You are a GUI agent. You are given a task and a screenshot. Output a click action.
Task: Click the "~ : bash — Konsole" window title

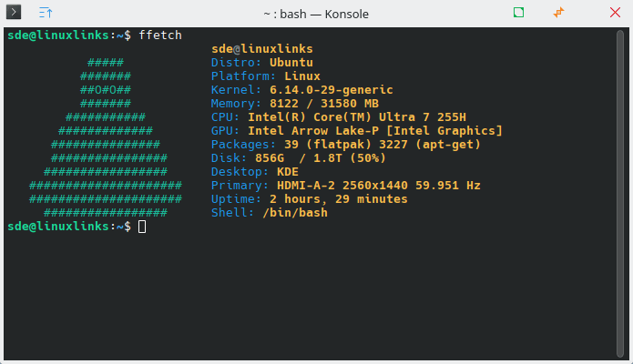click(316, 15)
